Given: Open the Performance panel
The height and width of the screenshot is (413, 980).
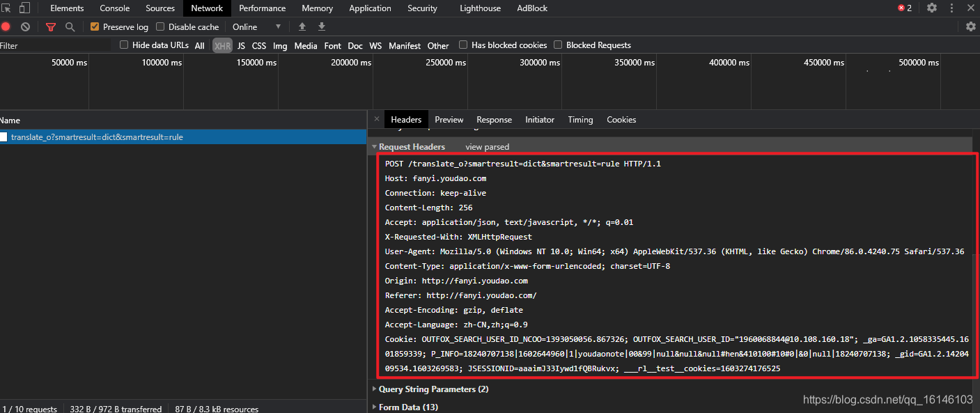Looking at the screenshot, I should [x=263, y=8].
